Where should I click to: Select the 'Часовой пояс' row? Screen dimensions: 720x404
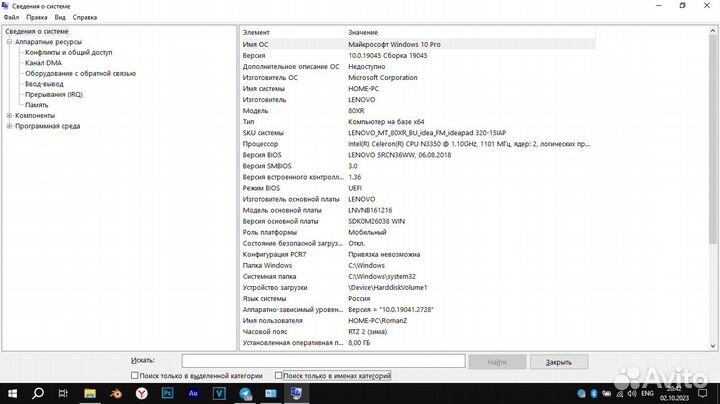point(418,331)
